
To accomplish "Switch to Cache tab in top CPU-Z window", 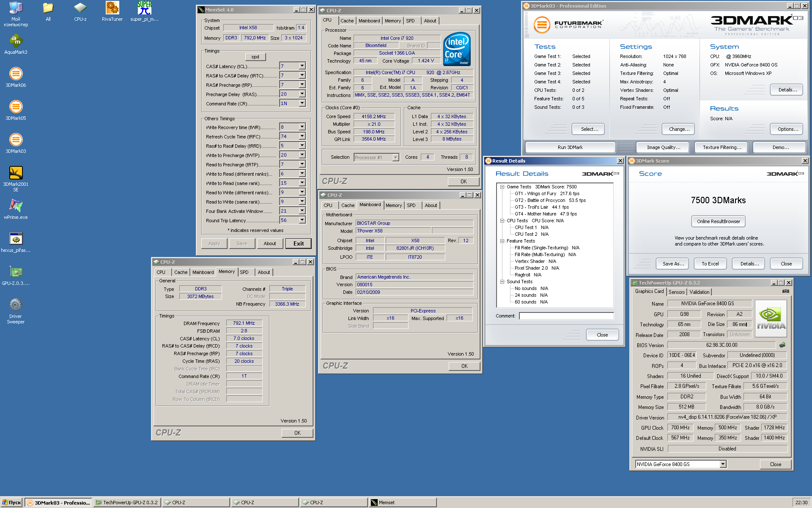I will click(x=347, y=21).
